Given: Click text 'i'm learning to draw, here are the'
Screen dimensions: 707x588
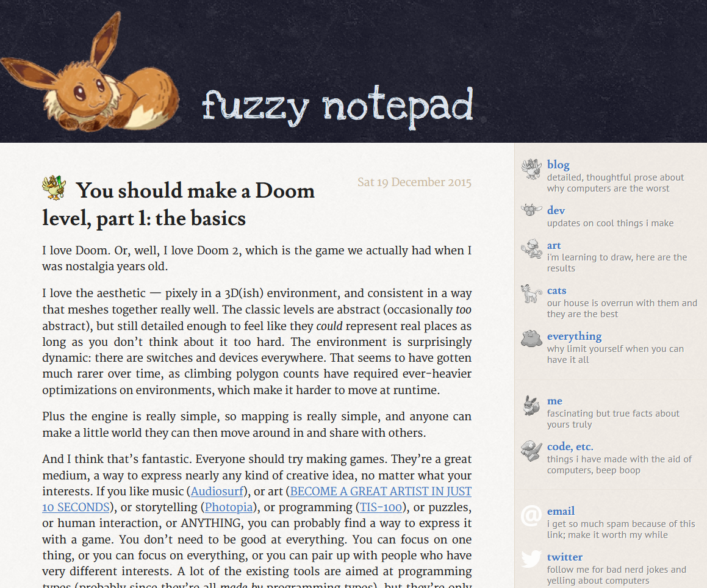Looking at the screenshot, I should [617, 257].
